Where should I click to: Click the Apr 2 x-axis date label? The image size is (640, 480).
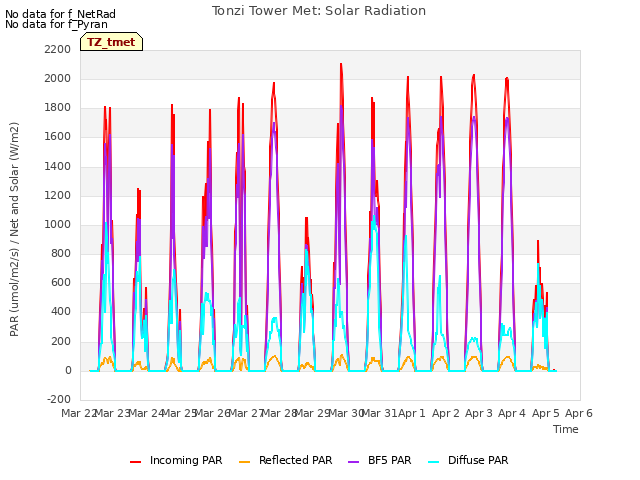(445, 413)
